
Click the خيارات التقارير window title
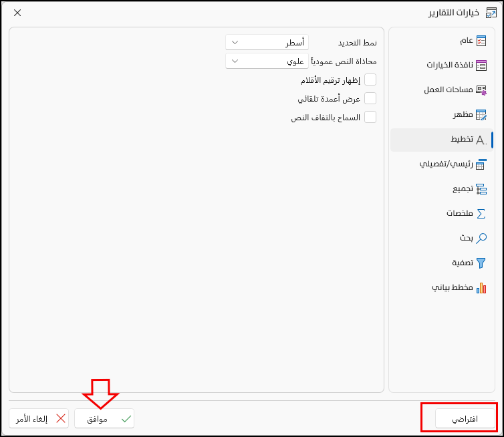tap(454, 13)
